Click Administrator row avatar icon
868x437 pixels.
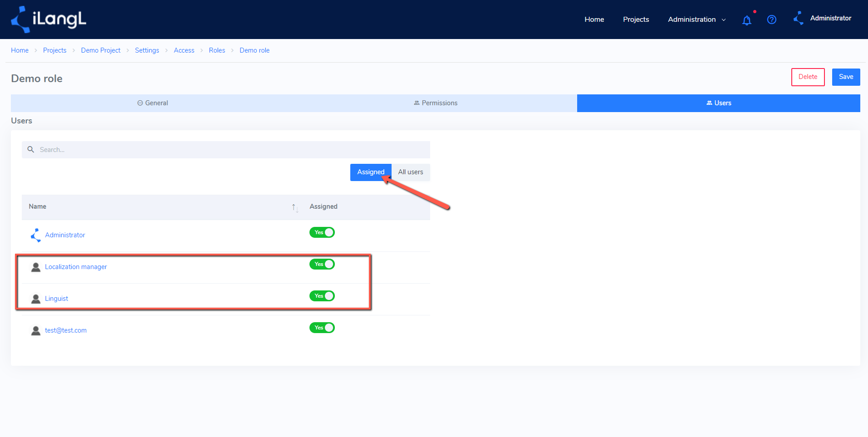pos(36,235)
